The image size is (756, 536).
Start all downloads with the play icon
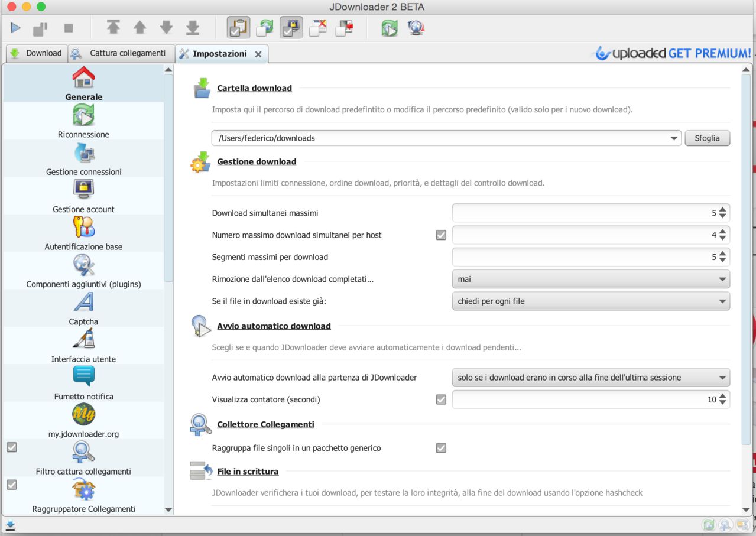point(15,28)
